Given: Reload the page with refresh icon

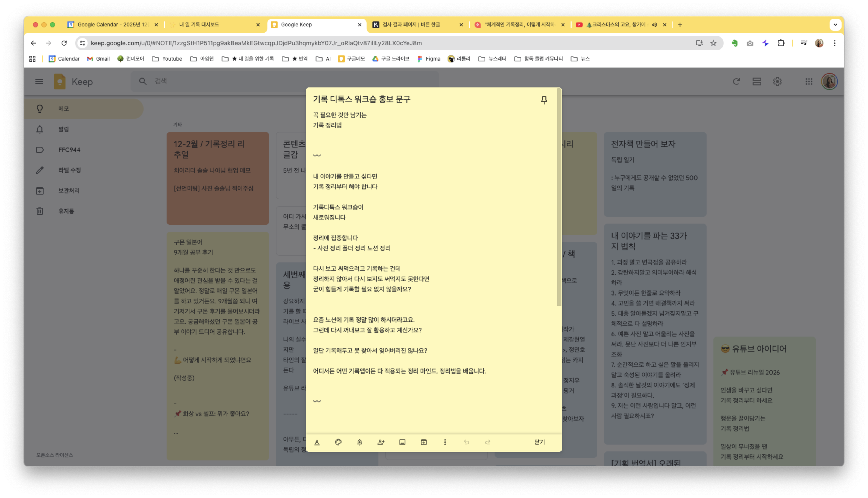Looking at the screenshot, I should click(x=64, y=43).
